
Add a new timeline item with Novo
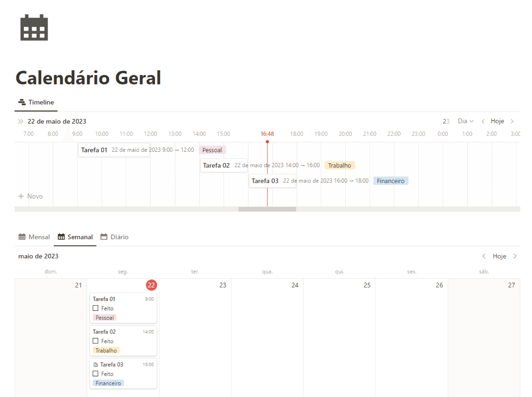pyautogui.click(x=30, y=196)
